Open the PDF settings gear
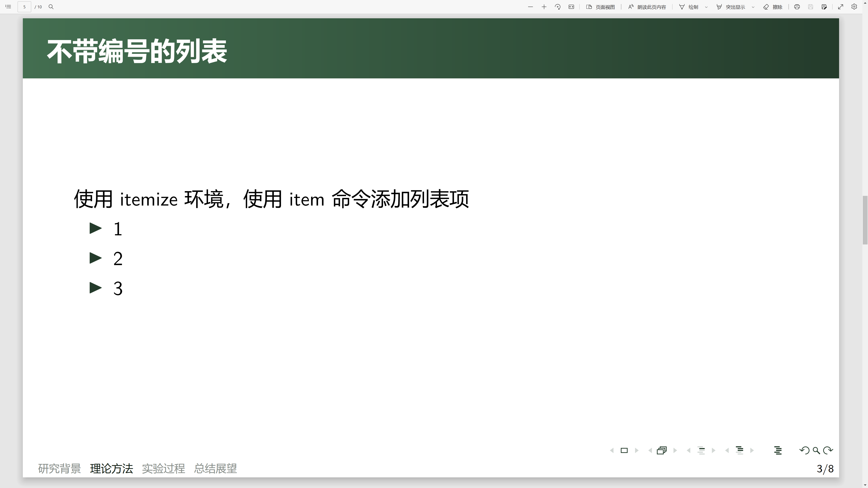868x488 pixels. tap(854, 7)
